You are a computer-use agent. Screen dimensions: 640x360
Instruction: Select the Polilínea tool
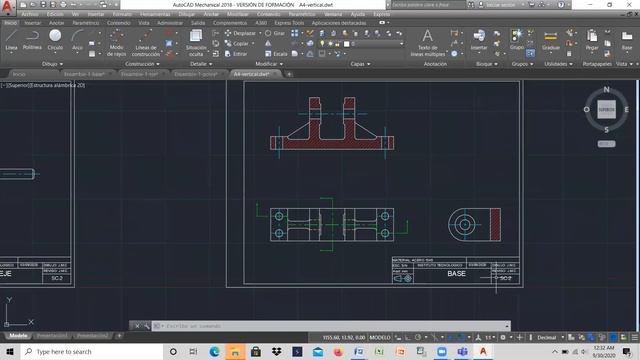[32, 40]
